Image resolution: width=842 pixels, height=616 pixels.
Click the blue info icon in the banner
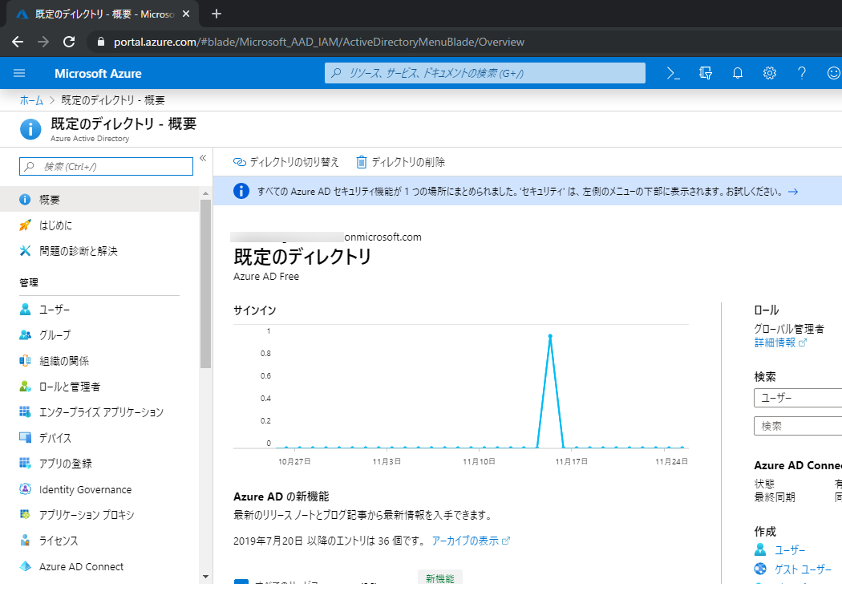coord(241,191)
